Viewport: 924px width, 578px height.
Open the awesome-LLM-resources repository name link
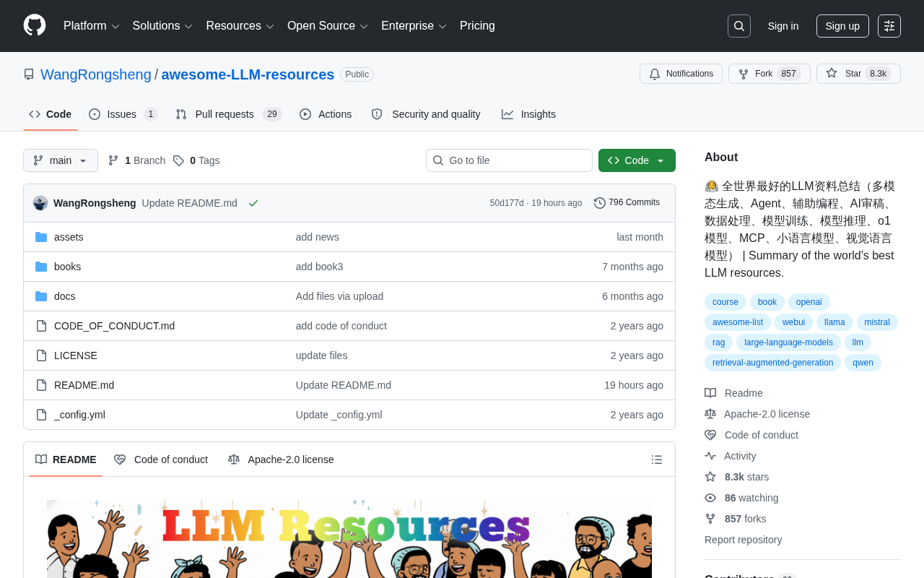[x=248, y=74]
